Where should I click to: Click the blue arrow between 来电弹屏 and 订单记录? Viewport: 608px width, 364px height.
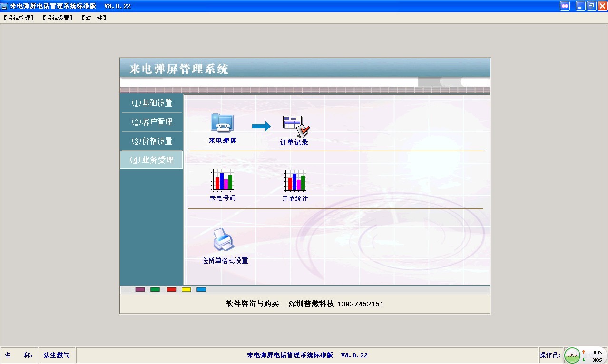[x=261, y=126]
